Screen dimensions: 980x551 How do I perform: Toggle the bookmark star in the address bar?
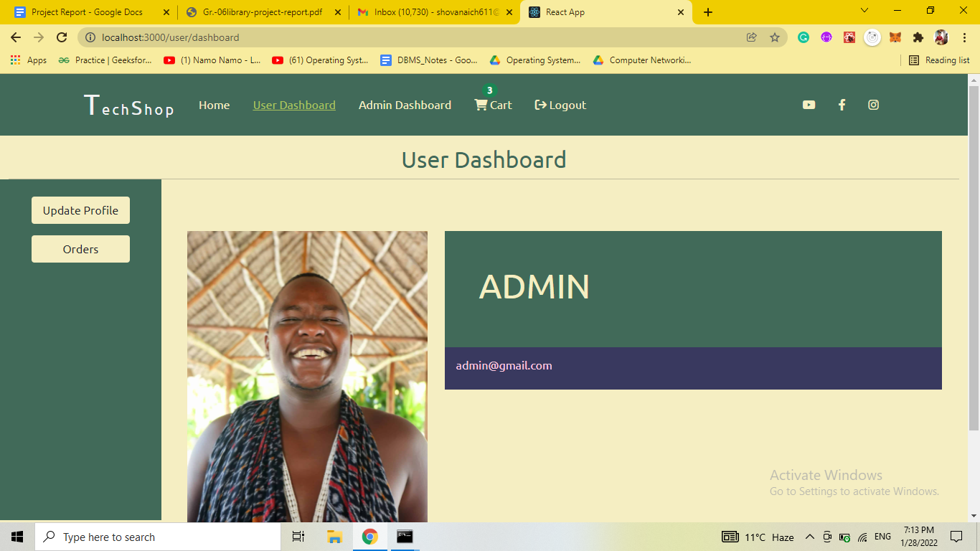pos(775,37)
